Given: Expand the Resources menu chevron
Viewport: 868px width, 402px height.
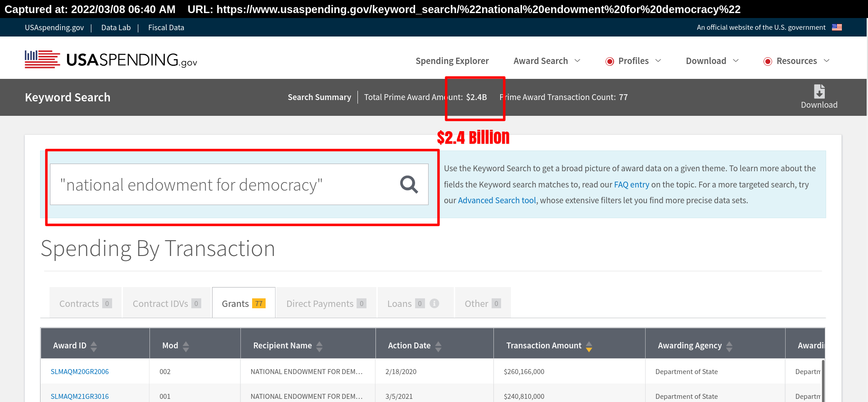Looking at the screenshot, I should (x=827, y=60).
